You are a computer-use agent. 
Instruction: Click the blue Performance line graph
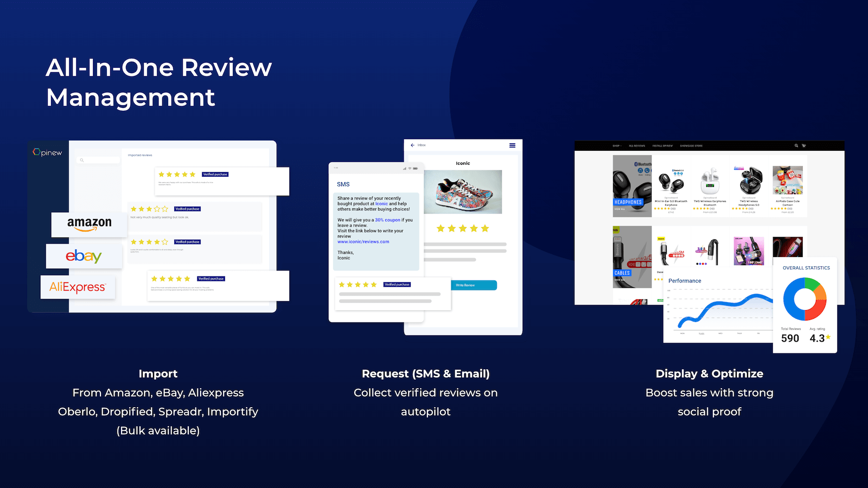[725, 310]
